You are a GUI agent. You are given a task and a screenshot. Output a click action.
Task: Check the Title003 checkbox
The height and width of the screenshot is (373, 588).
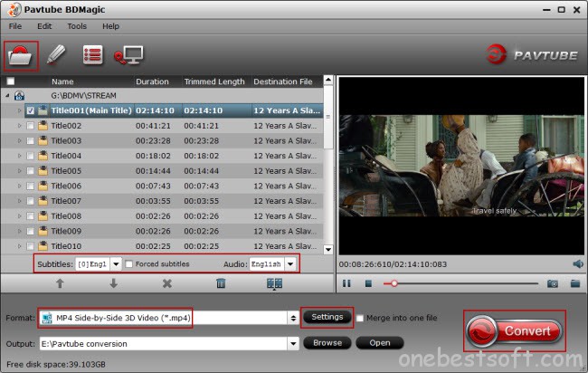[31, 140]
